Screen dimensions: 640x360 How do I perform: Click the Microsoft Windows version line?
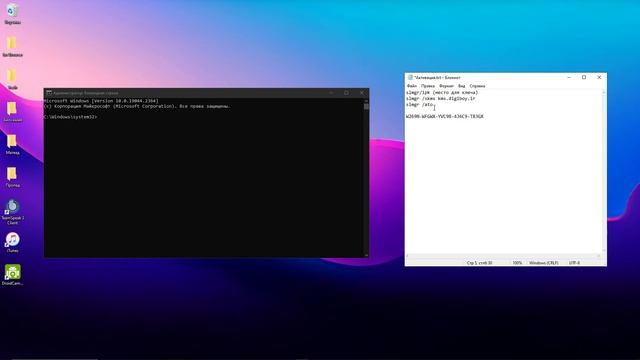[x=101, y=100]
